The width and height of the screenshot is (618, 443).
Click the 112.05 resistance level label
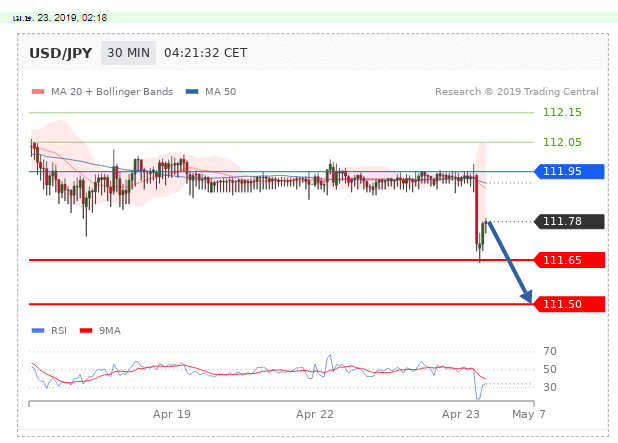(x=562, y=142)
